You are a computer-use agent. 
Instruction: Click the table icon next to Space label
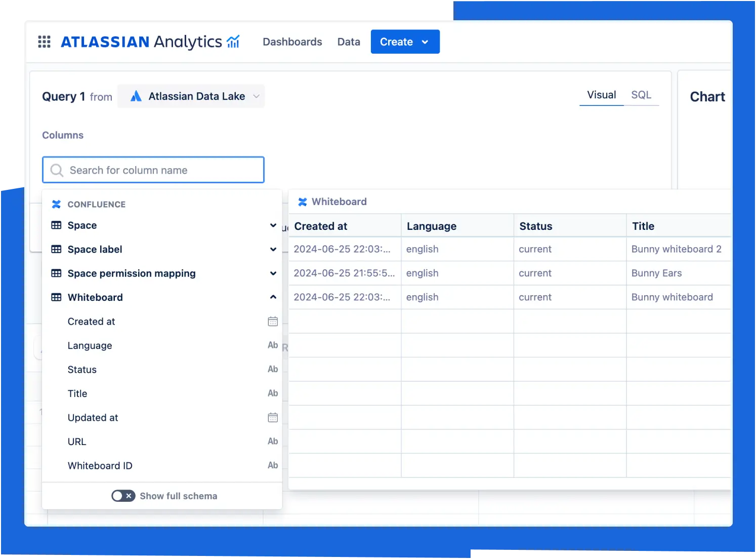56,249
